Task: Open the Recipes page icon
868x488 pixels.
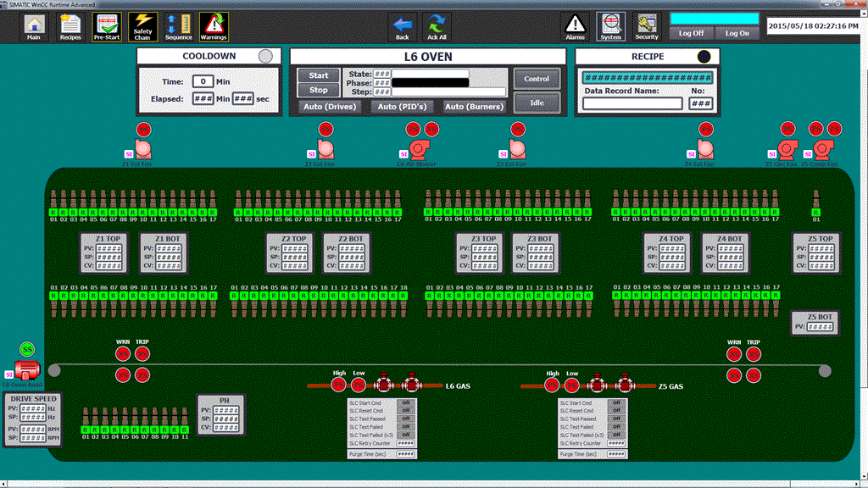Action: [70, 26]
